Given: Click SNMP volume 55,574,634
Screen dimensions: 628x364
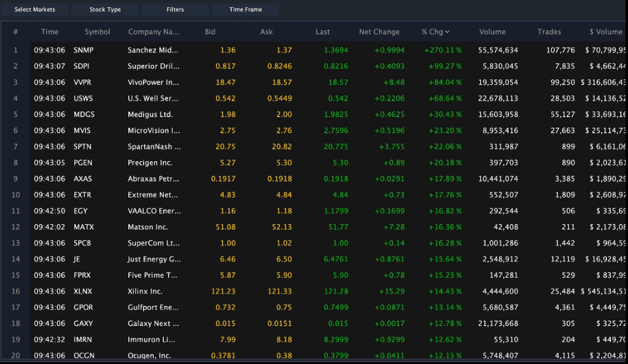Looking at the screenshot, I should tap(498, 50).
